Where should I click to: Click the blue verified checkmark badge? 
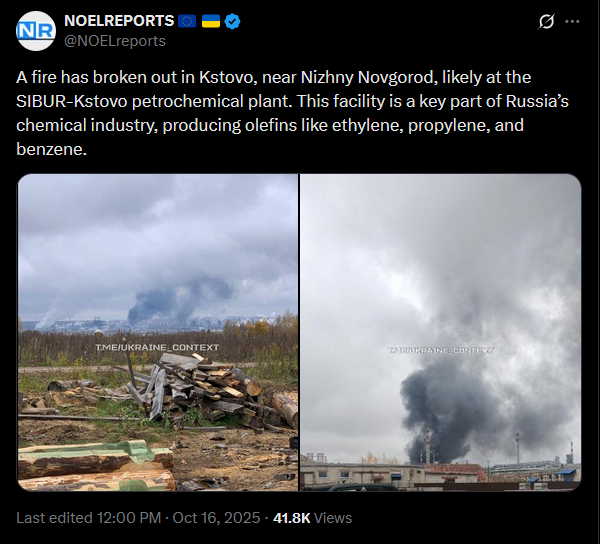coord(232,21)
